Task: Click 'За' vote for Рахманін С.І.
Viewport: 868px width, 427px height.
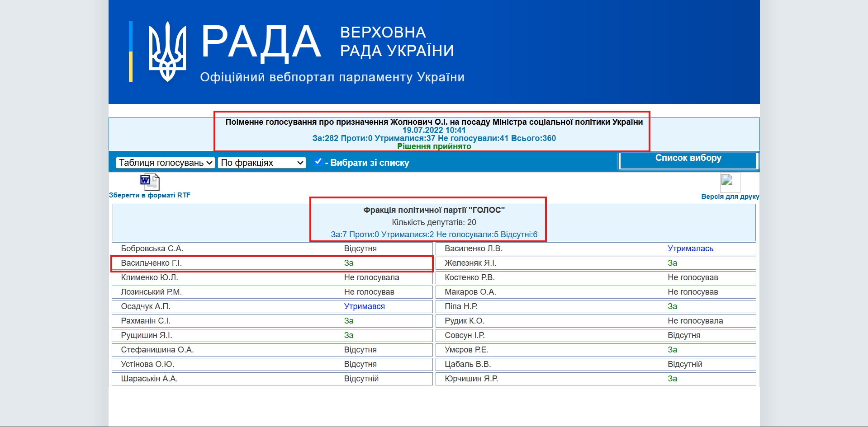Action: 349,321
